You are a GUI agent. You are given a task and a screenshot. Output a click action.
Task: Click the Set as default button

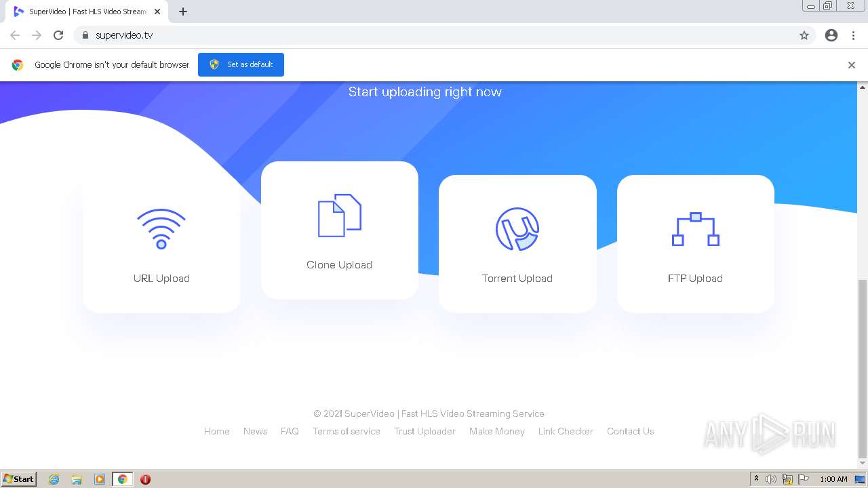click(x=241, y=64)
